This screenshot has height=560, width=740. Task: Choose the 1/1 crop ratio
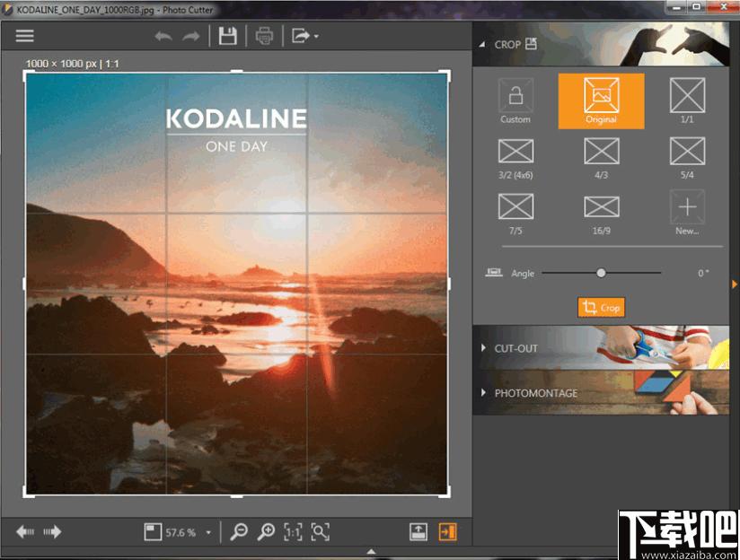(687, 101)
